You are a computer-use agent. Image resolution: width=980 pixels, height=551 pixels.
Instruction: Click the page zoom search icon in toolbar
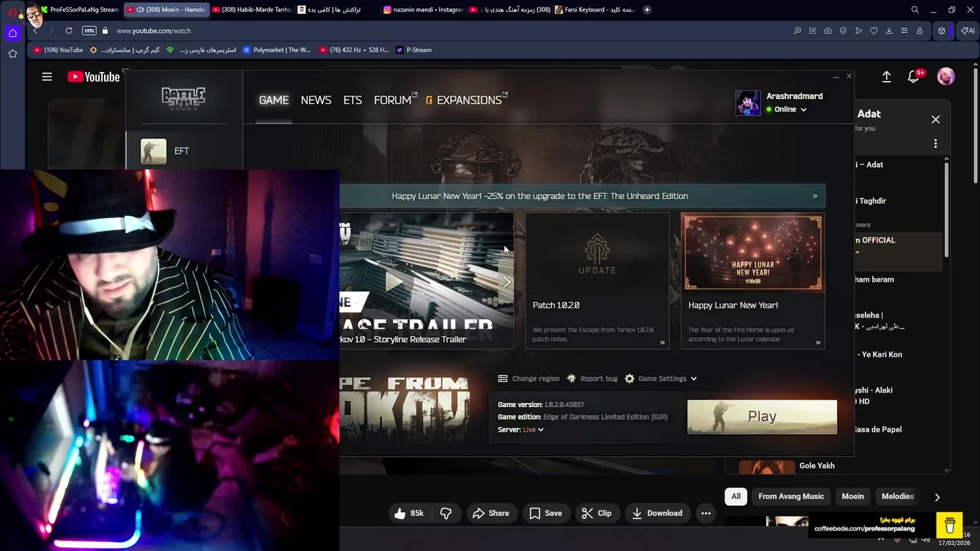pyautogui.click(x=797, y=31)
